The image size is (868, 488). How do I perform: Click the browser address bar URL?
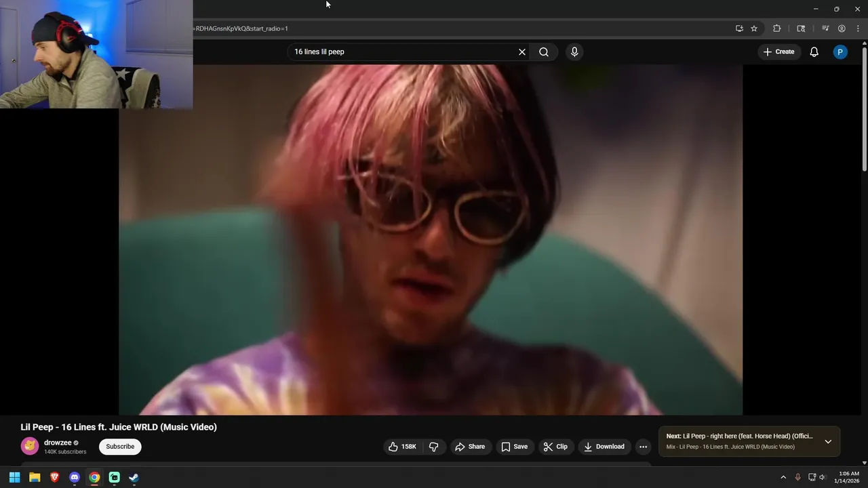[241, 28]
